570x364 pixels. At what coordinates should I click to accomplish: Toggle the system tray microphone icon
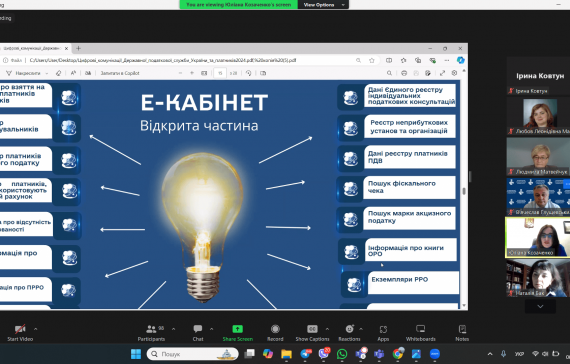(x=503, y=354)
